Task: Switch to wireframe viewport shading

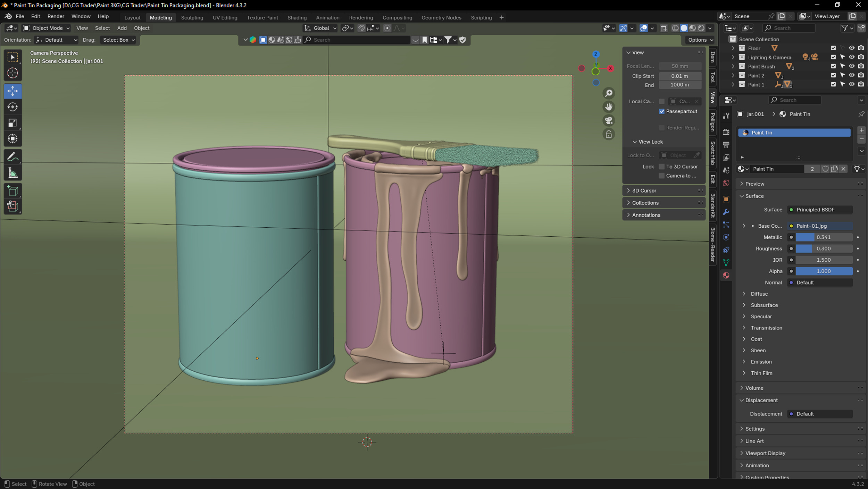Action: pos(675,28)
